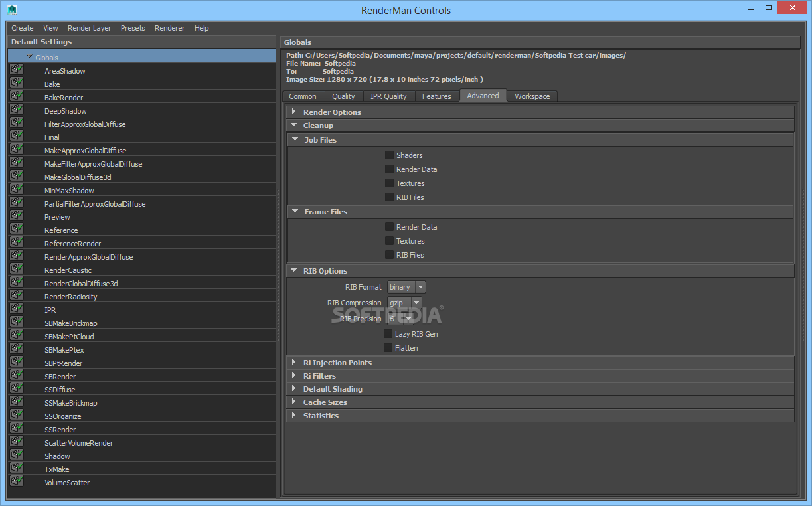Click the icon beside the Shadow row
Viewport: 812px width, 506px height.
pos(17,455)
